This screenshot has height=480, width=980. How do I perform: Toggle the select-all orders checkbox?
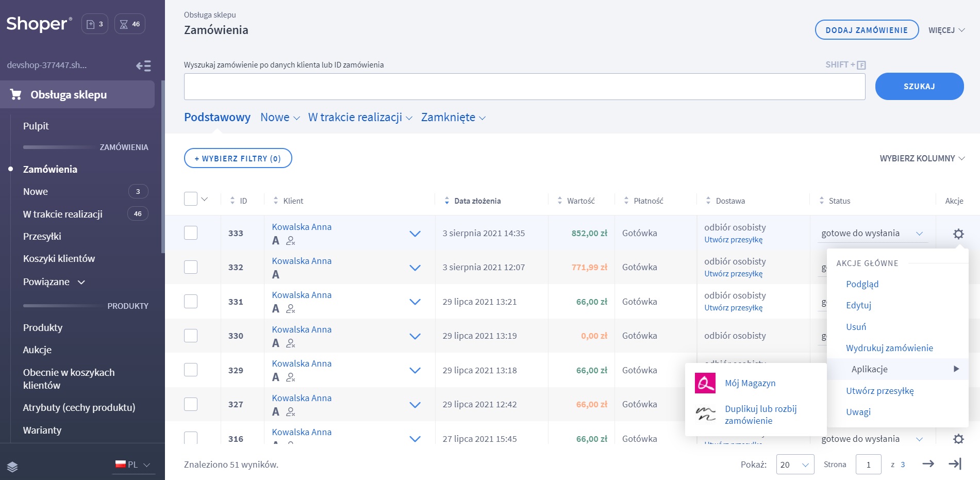(x=191, y=199)
